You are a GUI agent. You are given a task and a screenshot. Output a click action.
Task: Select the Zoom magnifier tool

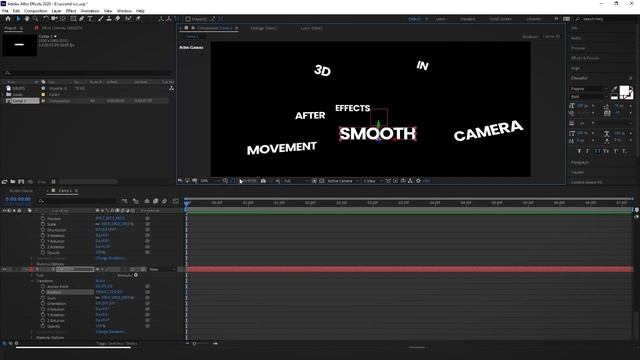pos(36,19)
